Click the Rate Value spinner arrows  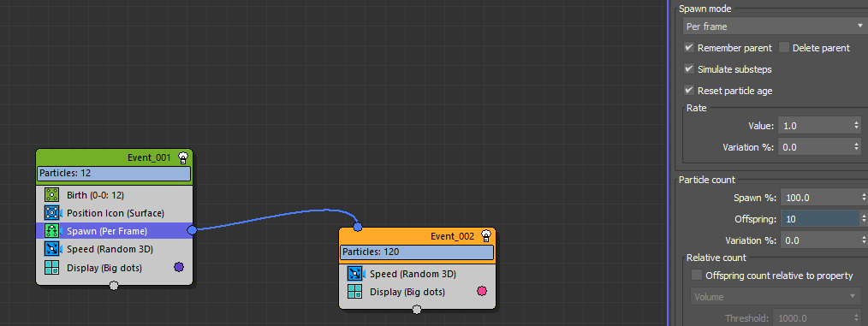coord(857,126)
